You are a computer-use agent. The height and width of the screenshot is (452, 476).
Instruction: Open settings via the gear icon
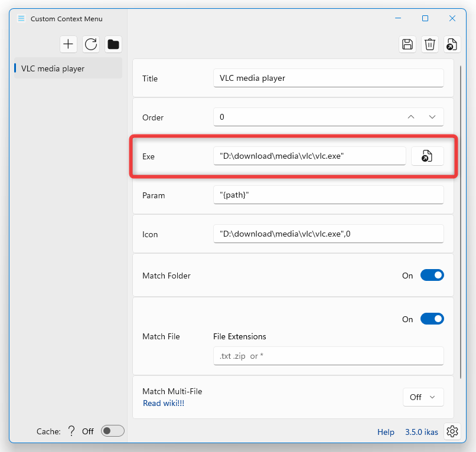(452, 431)
